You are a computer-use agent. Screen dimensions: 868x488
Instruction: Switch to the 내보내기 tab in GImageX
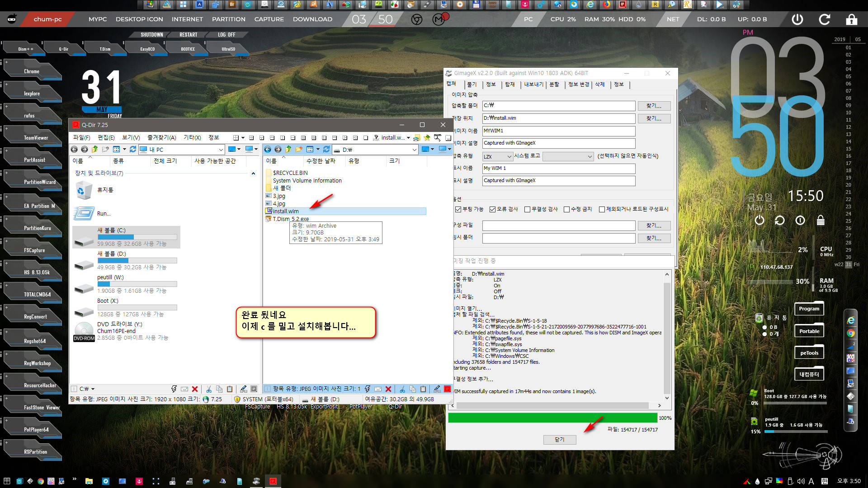click(533, 84)
